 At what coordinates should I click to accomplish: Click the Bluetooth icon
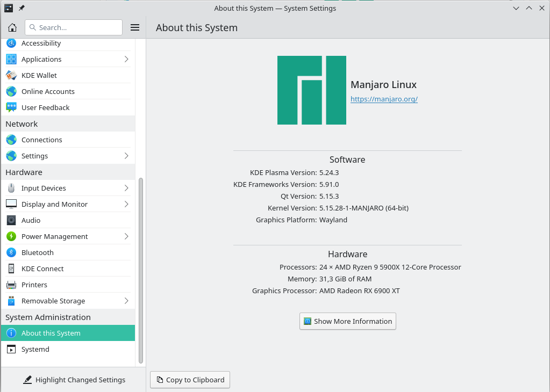pos(11,252)
